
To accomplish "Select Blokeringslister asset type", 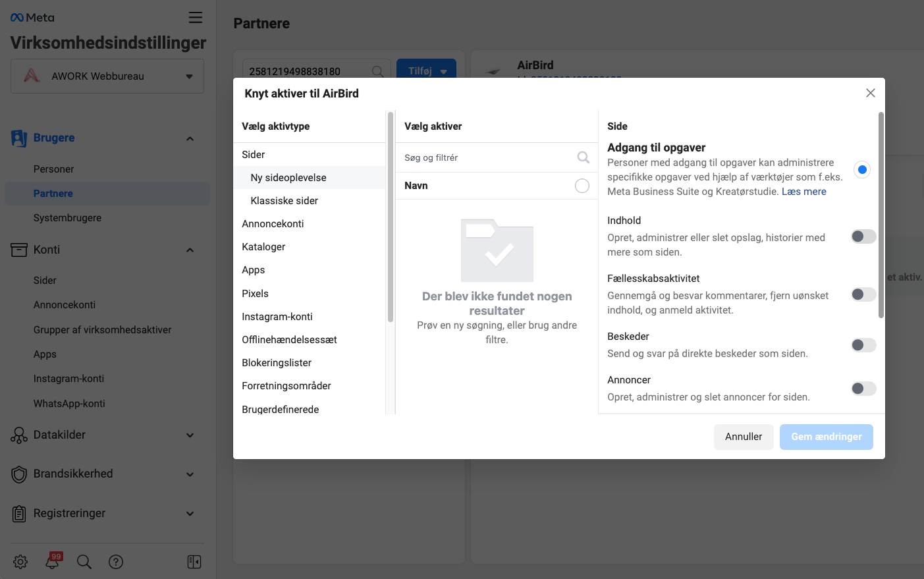I will pyautogui.click(x=310, y=363).
